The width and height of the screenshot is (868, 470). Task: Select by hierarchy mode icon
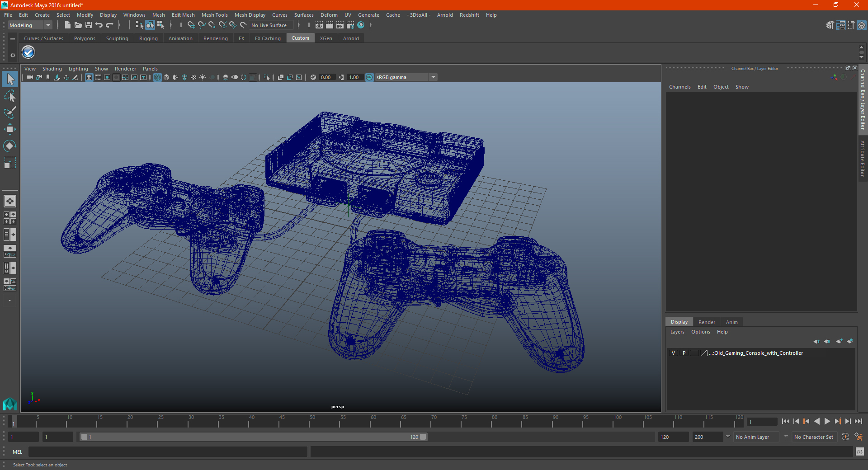tap(140, 25)
